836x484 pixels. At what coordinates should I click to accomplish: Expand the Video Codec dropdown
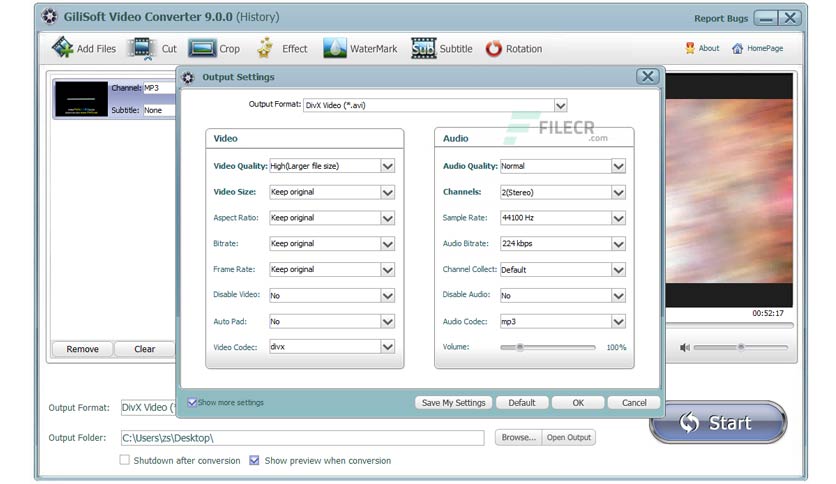tap(388, 347)
